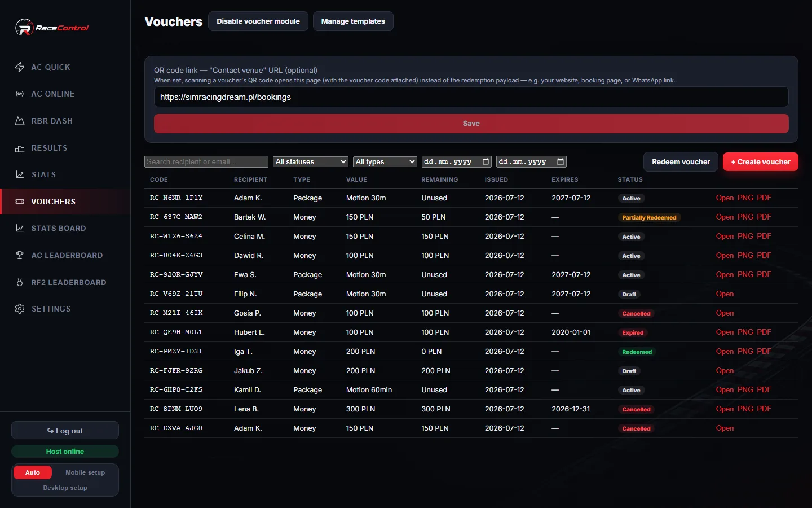Open voucher RC-DXVA-AJG0
Screen dimensions: 812x508
click(x=725, y=428)
